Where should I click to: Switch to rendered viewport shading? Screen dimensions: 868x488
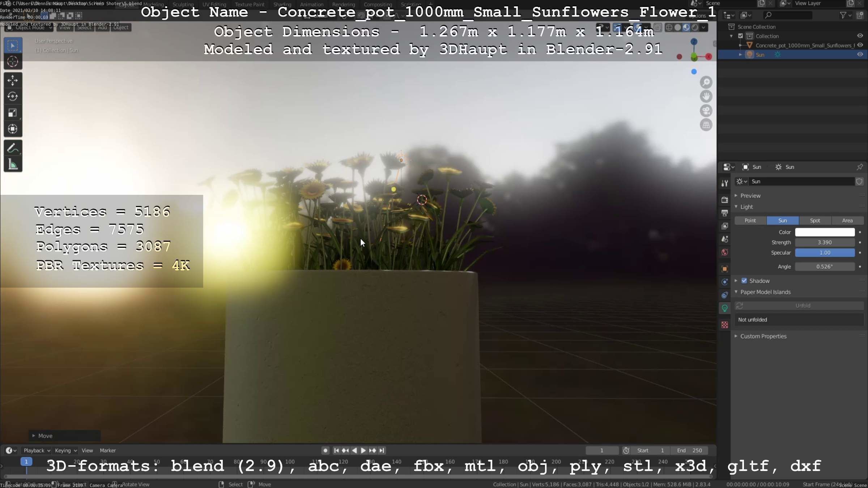click(695, 27)
